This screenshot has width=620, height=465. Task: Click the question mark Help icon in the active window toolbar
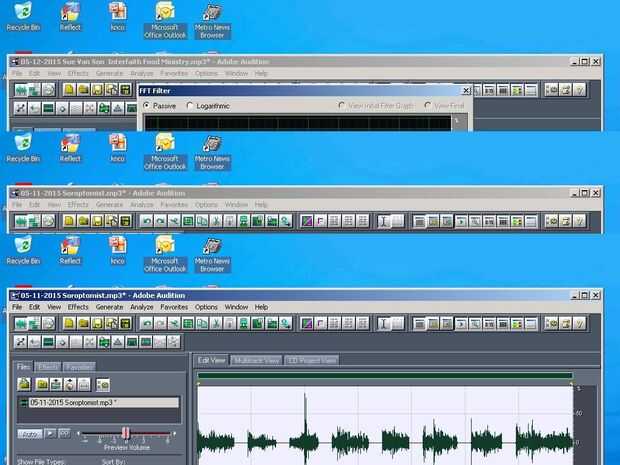click(x=579, y=323)
